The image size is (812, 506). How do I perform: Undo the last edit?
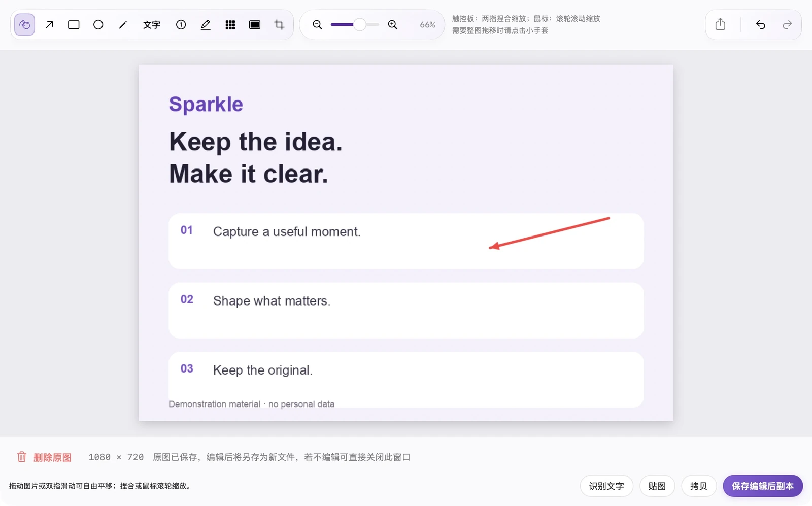pos(760,25)
